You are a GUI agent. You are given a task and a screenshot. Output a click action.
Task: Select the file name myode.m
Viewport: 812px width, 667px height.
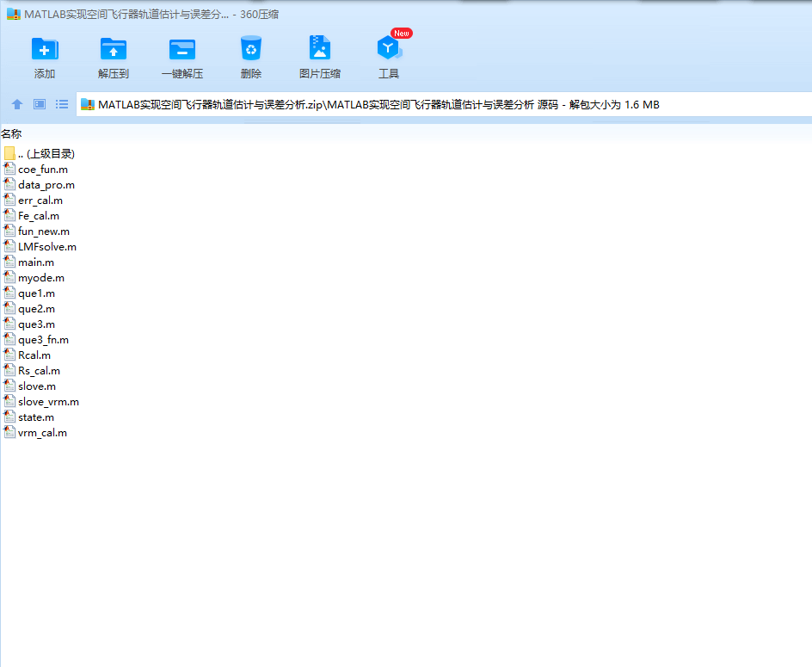coord(41,278)
